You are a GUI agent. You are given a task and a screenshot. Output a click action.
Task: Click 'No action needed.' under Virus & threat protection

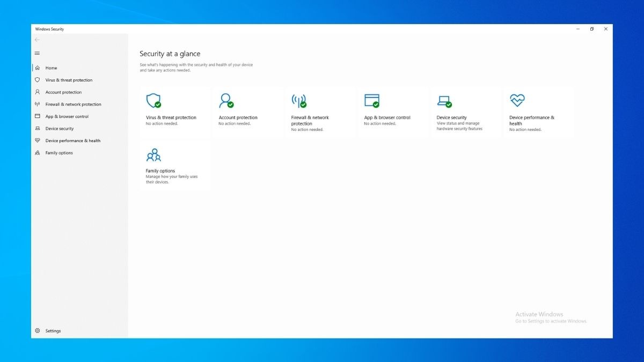(162, 124)
